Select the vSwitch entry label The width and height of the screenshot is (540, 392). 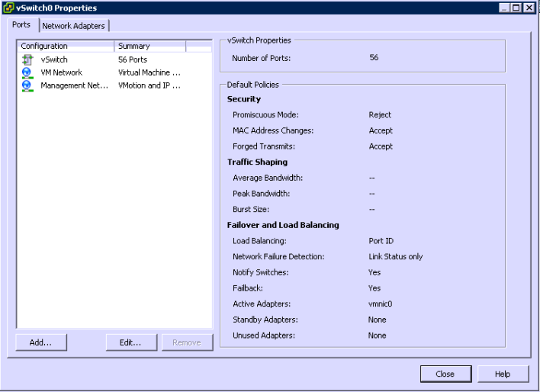[54, 59]
